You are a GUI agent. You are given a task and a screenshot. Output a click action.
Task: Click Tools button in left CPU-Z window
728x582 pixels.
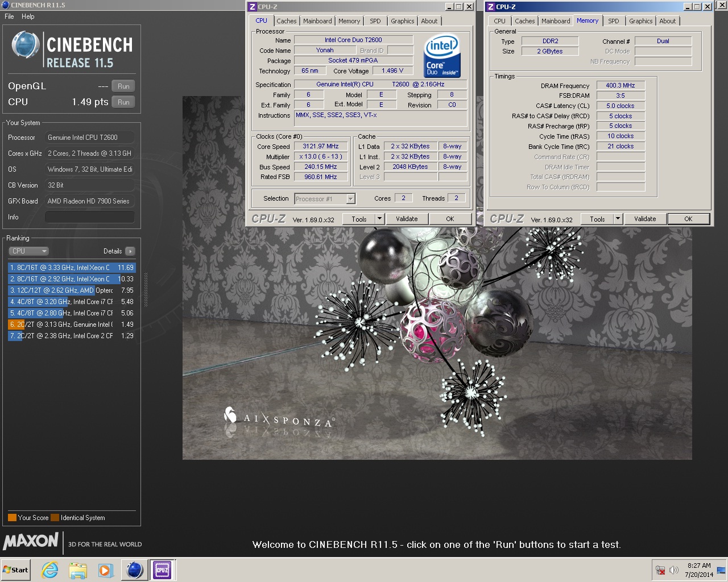pyautogui.click(x=359, y=219)
